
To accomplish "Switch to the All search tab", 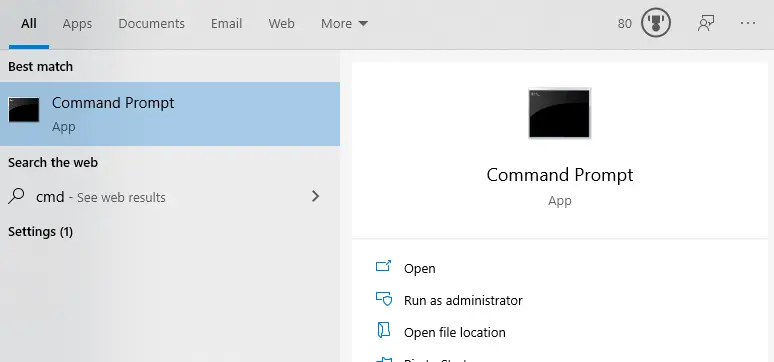I will [x=29, y=23].
